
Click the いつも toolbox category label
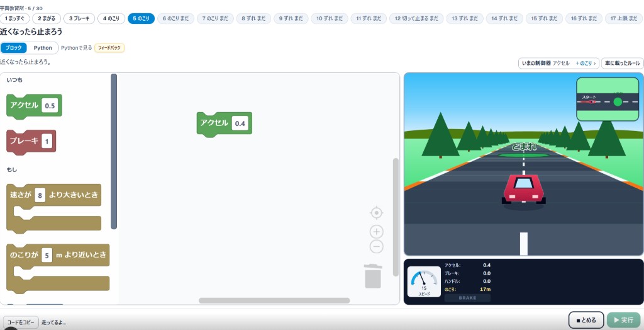[14, 80]
